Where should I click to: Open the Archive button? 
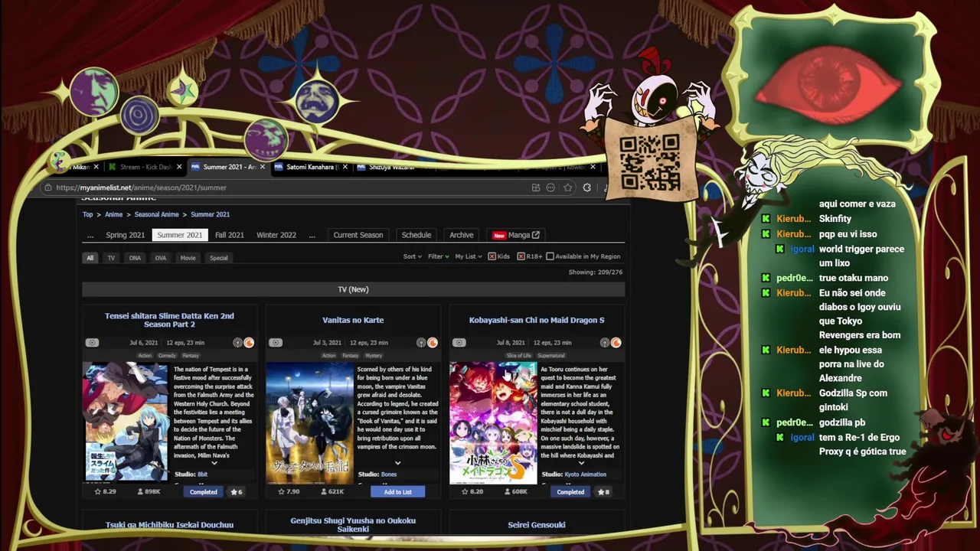click(x=461, y=235)
